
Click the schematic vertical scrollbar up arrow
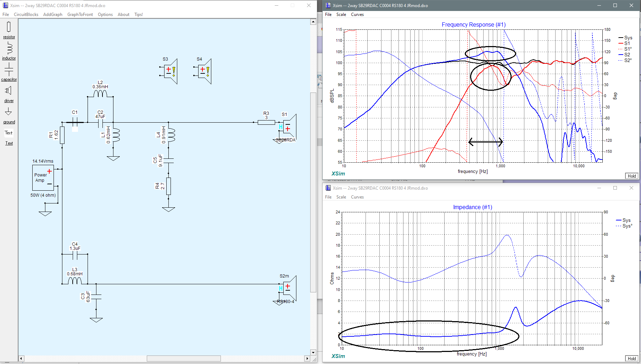(313, 22)
